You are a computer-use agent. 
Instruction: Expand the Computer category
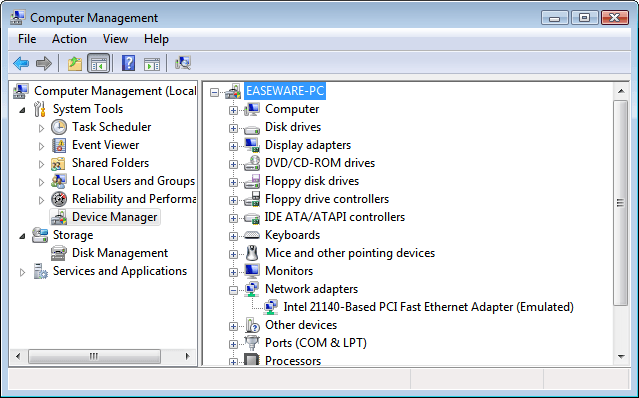tap(233, 110)
